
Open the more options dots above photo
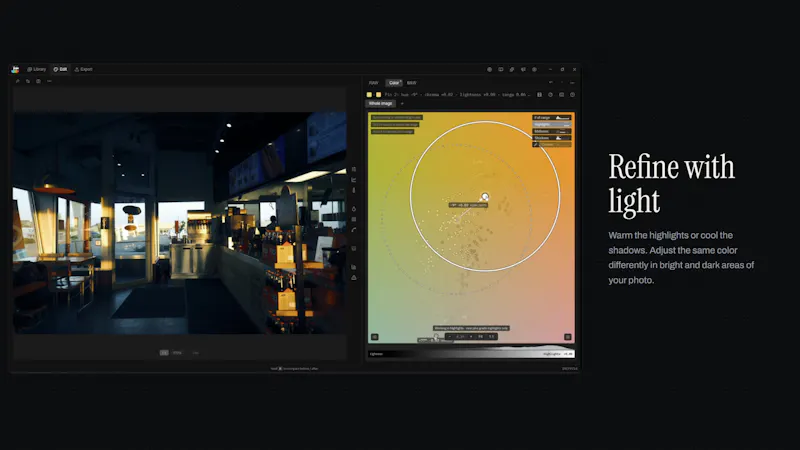point(49,81)
